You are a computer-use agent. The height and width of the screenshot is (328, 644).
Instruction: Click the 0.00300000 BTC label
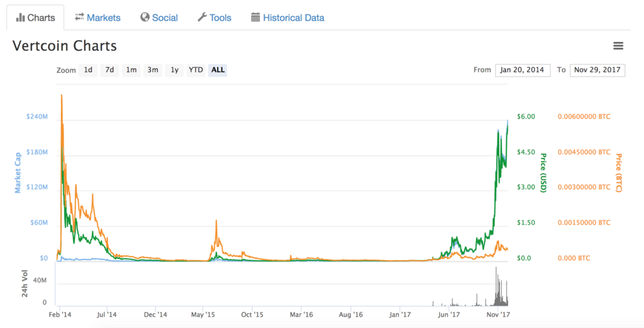584,187
